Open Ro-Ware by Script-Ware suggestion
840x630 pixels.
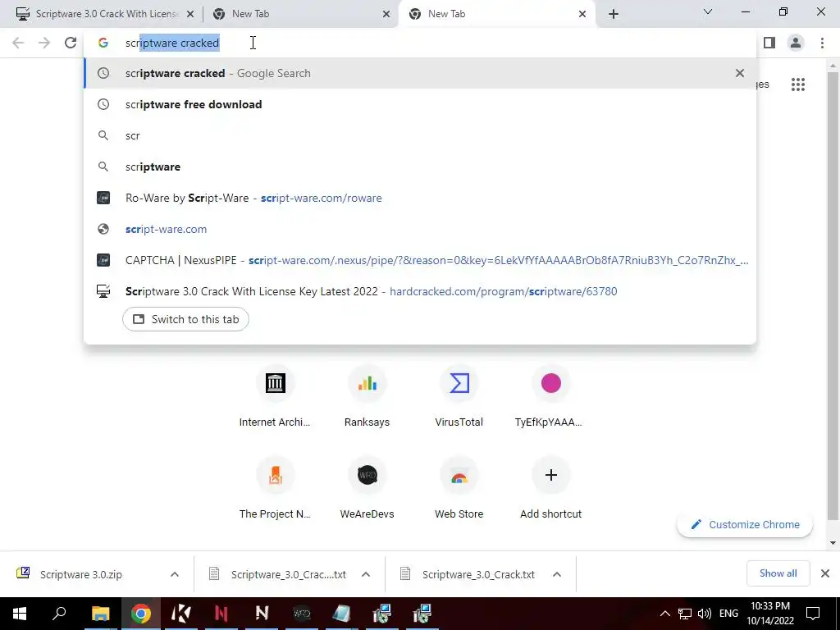click(420, 198)
